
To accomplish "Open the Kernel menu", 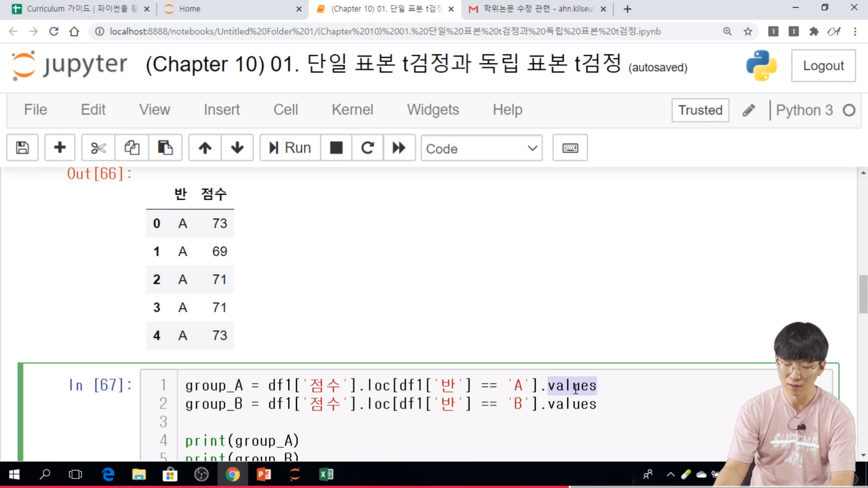I will [x=352, y=110].
